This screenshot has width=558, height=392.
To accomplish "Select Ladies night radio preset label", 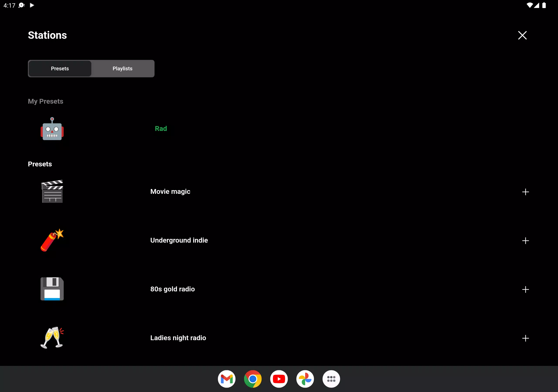I will tap(178, 338).
